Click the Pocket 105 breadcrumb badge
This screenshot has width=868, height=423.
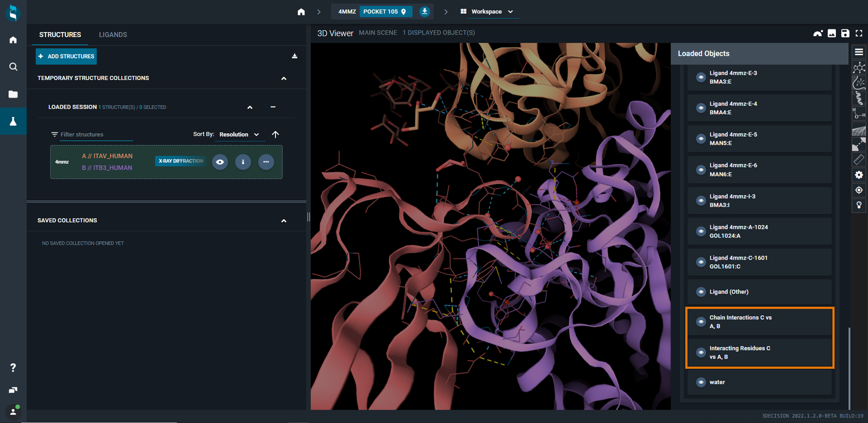point(385,12)
